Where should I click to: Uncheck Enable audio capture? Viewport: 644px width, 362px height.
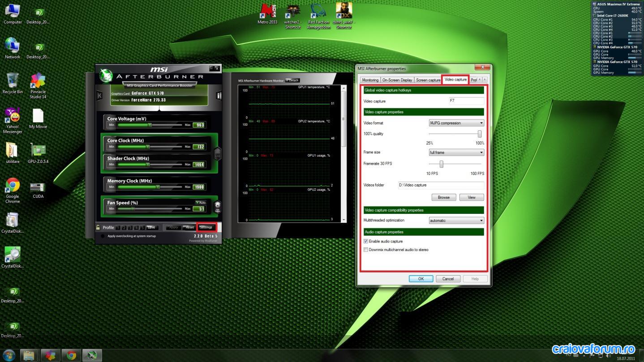(x=366, y=241)
